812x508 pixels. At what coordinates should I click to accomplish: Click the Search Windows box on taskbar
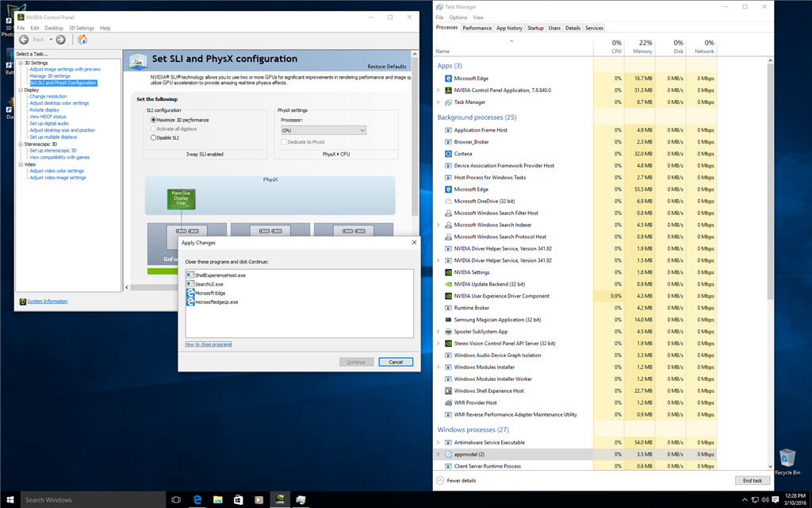94,500
